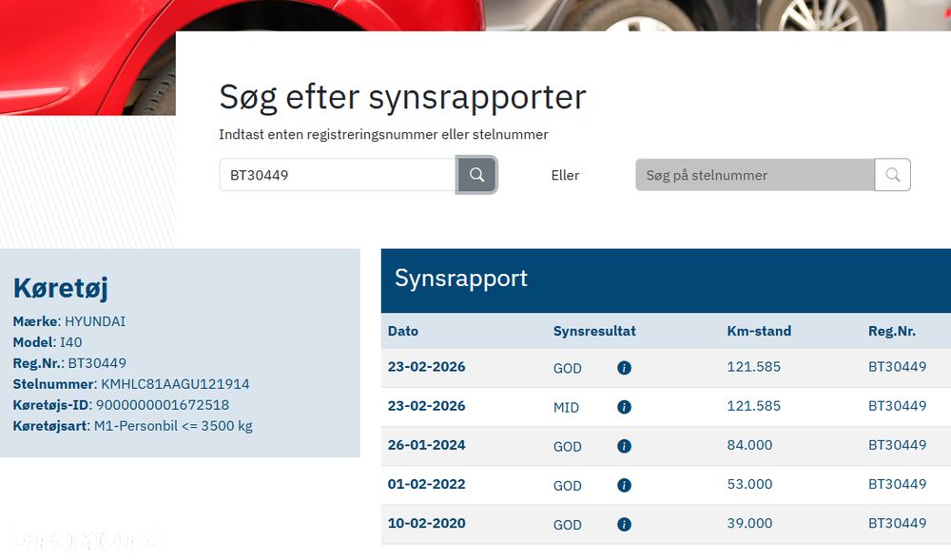Select the 26-01-2024 inspection date
951x560 pixels.
(427, 445)
